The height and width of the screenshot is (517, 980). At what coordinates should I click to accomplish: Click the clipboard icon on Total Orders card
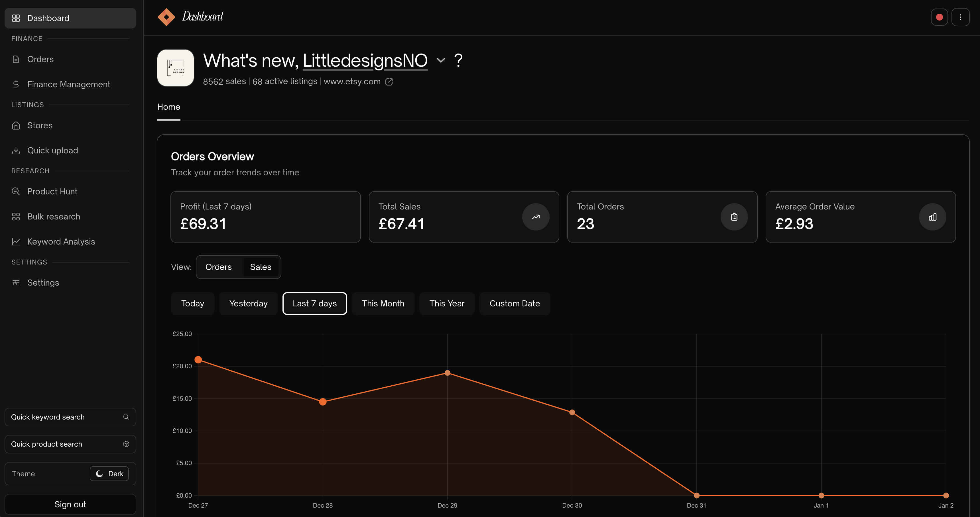tap(734, 217)
